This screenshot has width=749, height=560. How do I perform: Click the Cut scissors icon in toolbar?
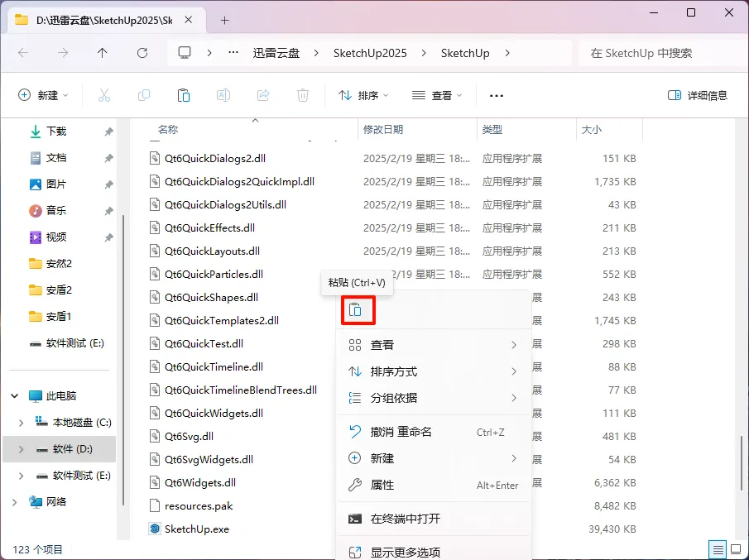[103, 95]
